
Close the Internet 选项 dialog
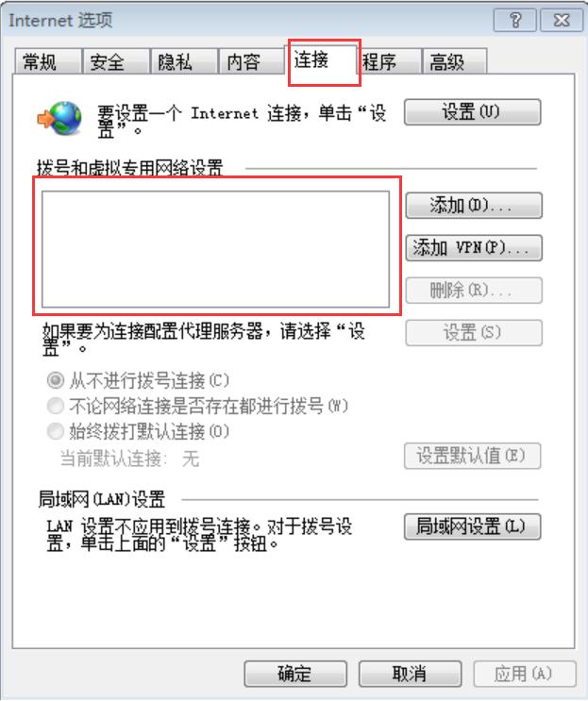562,20
